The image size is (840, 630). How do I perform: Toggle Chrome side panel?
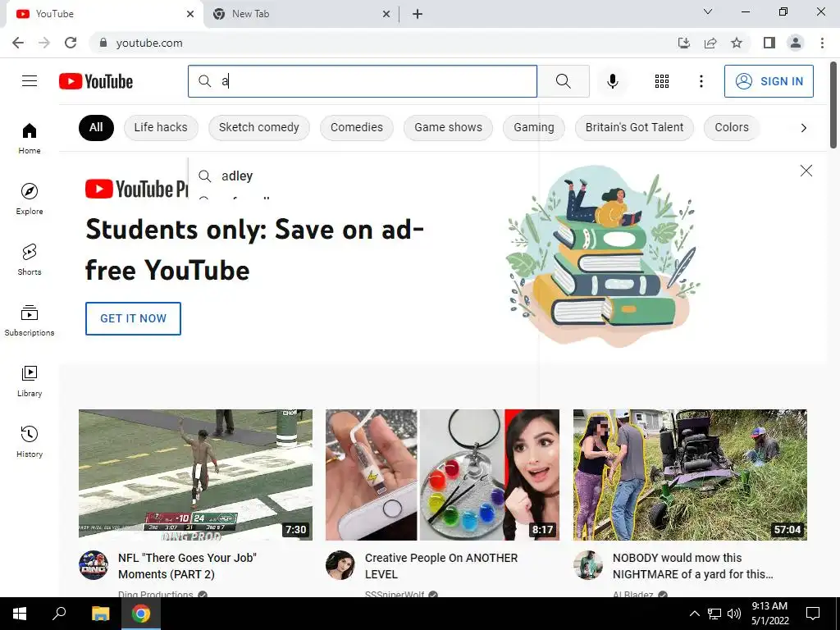click(x=769, y=43)
